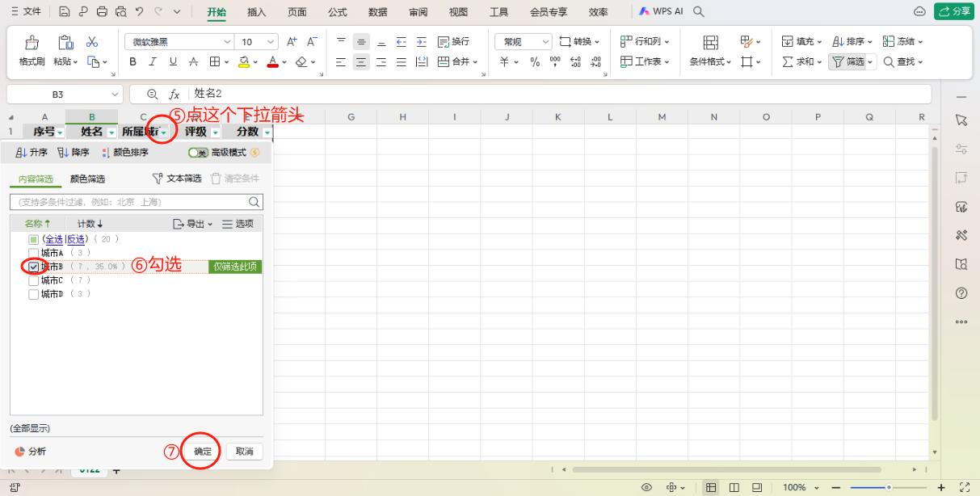Screen dimensions: 980x496
Task: Select the 格式刷 format painter tool
Action: pos(32,51)
